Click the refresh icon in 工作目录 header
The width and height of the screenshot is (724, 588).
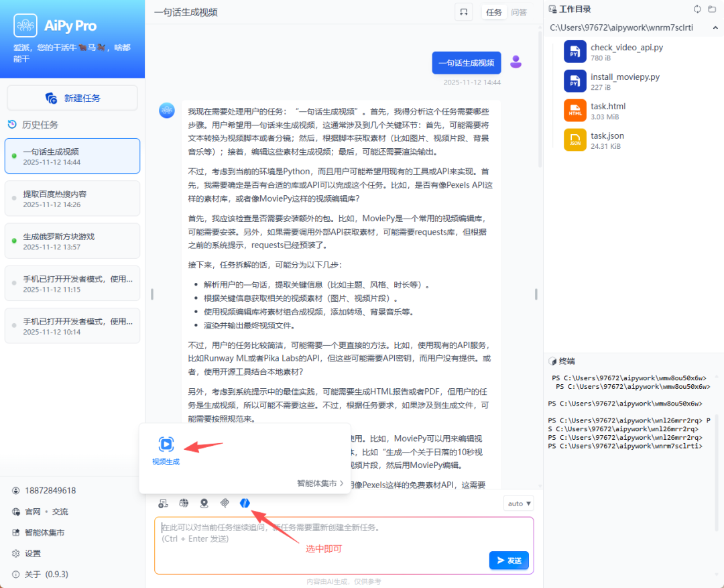(x=697, y=9)
